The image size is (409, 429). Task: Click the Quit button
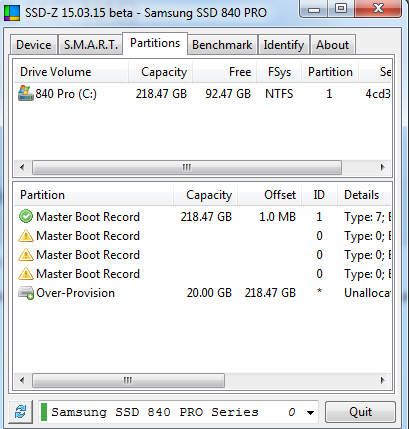tap(360, 412)
